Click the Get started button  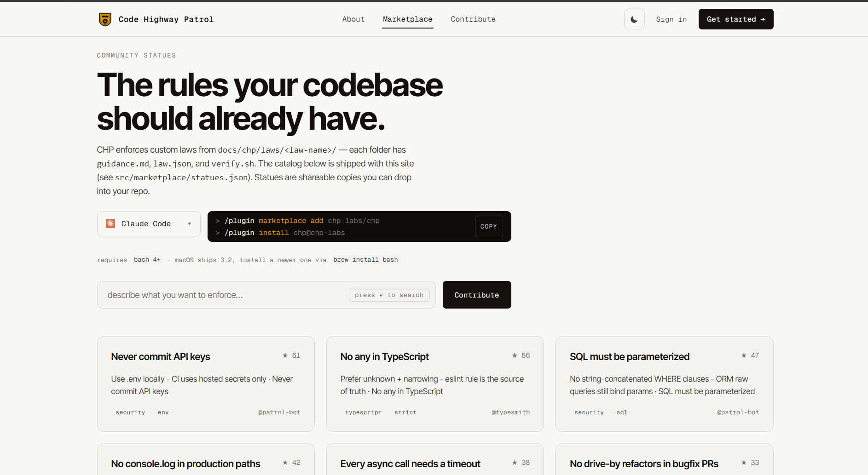tap(736, 19)
